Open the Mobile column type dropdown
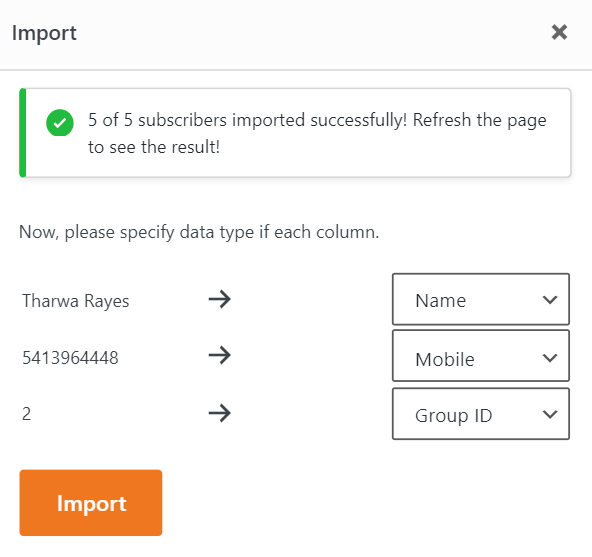Screen dimensions: 592x557 [x=481, y=356]
